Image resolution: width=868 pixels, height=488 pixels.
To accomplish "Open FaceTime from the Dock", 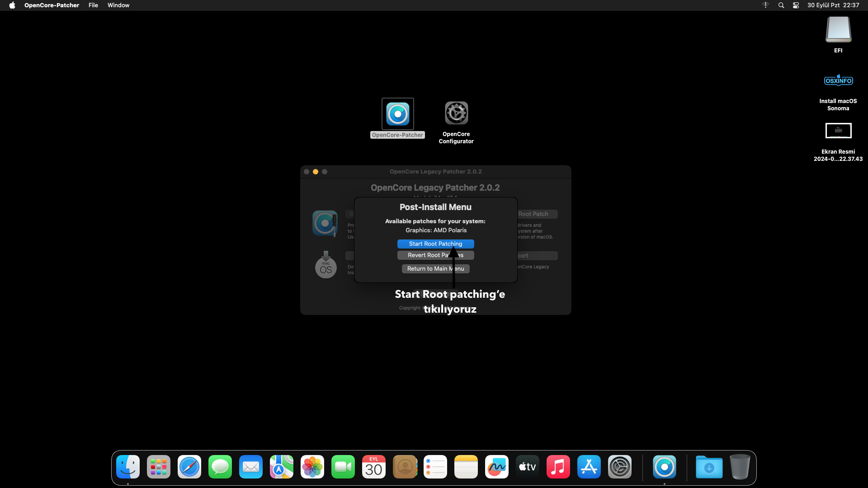I will pyautogui.click(x=343, y=467).
